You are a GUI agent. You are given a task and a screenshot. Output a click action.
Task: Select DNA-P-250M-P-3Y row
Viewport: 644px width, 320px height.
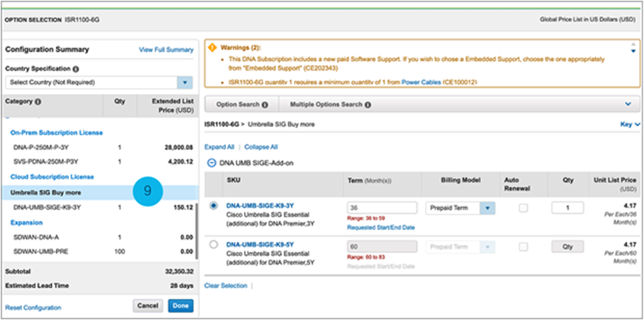click(x=101, y=148)
